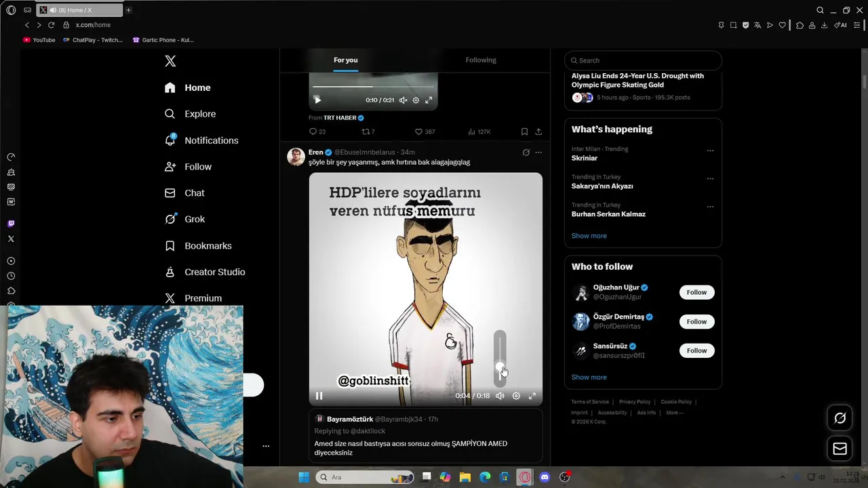This screenshot has height=488, width=868.
Task: Reply to the TRT HABER post
Action: click(317, 131)
